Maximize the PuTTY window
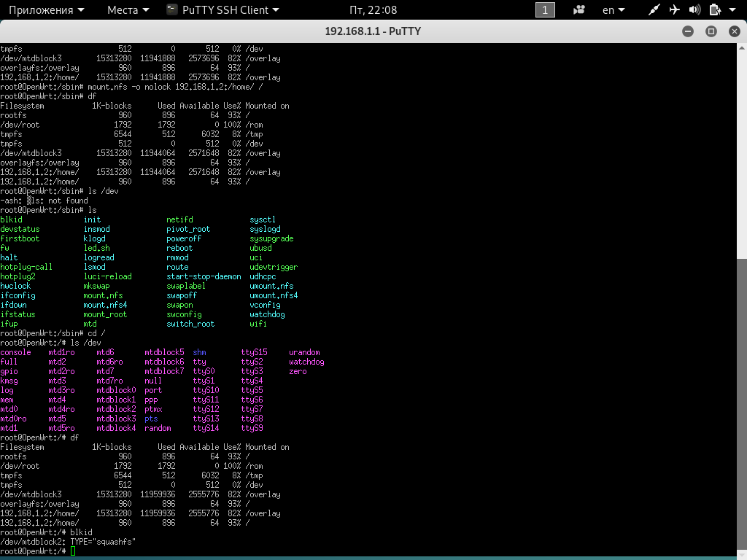 click(711, 31)
